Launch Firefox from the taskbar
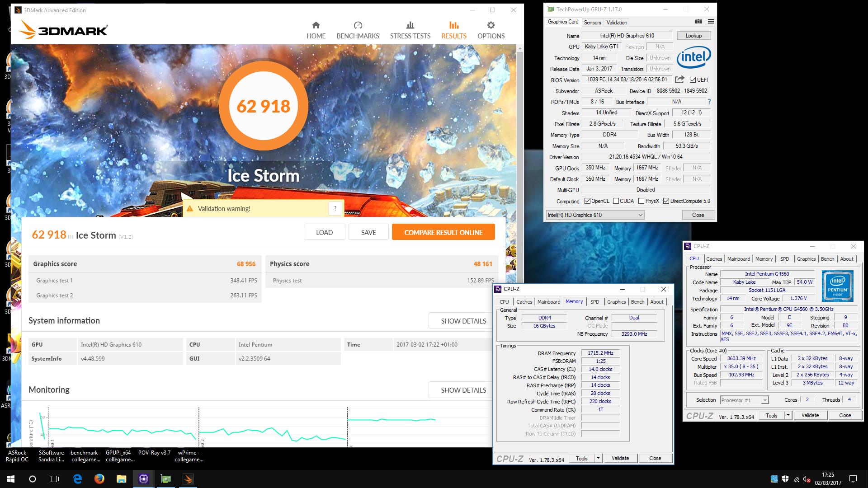868x488 pixels. click(x=99, y=479)
